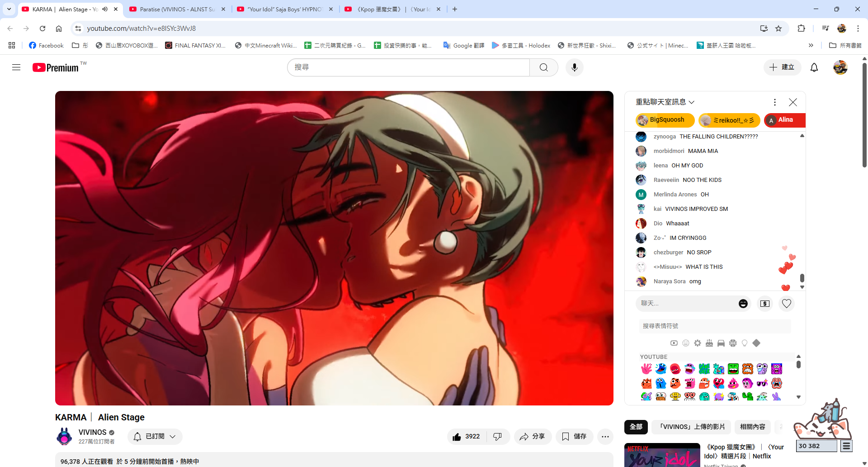Insert the red heart-hug emote

pyautogui.click(x=718, y=383)
